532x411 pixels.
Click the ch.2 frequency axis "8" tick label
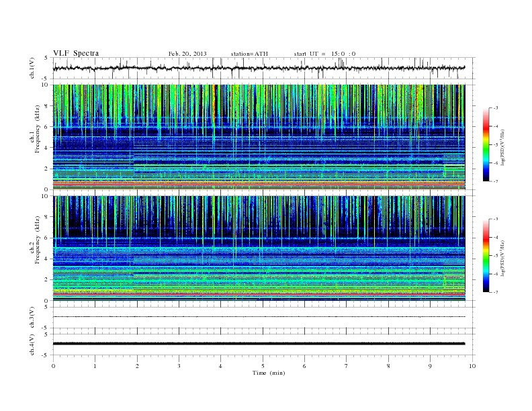[46, 217]
